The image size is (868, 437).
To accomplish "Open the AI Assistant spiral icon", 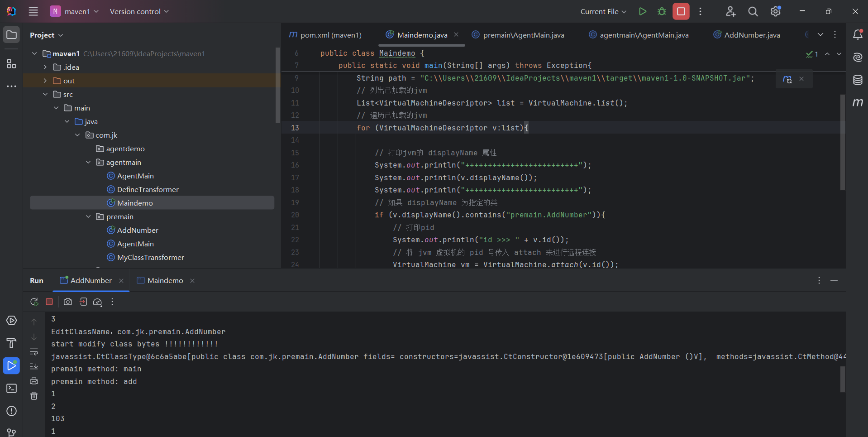I will pyautogui.click(x=858, y=57).
